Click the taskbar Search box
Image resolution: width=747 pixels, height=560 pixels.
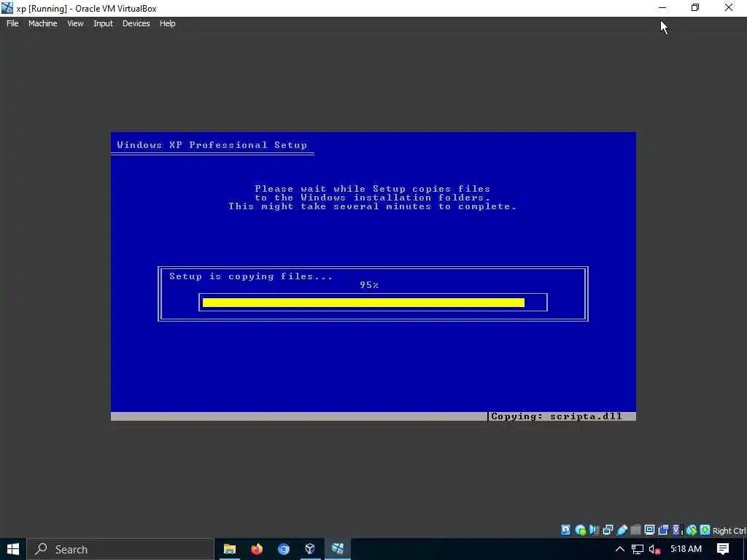point(120,549)
